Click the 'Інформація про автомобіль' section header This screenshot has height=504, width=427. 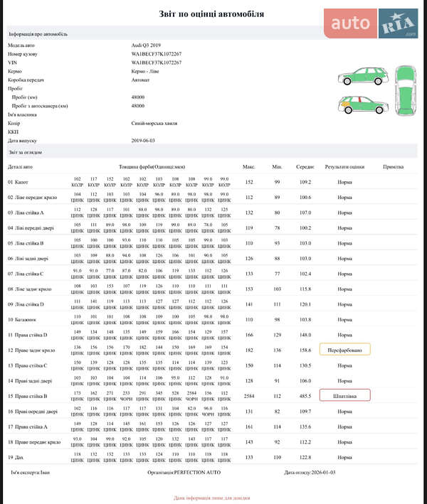pos(38,33)
